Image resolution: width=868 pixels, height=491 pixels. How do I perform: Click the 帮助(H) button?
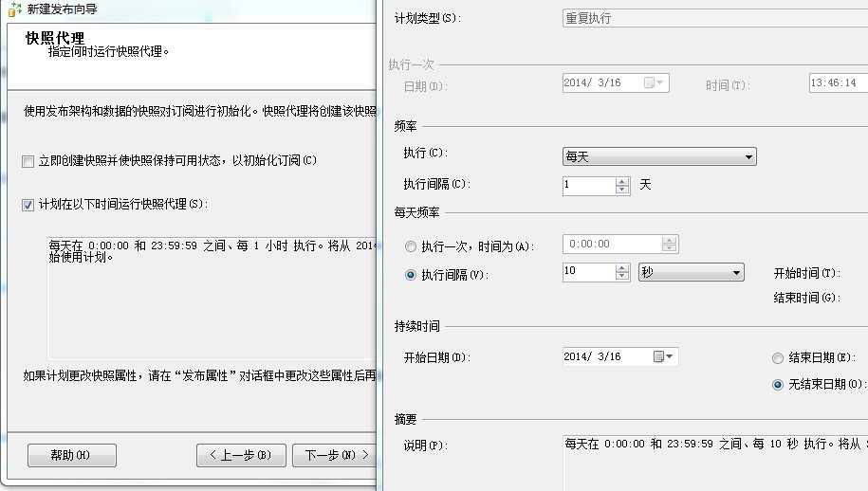[72, 456]
